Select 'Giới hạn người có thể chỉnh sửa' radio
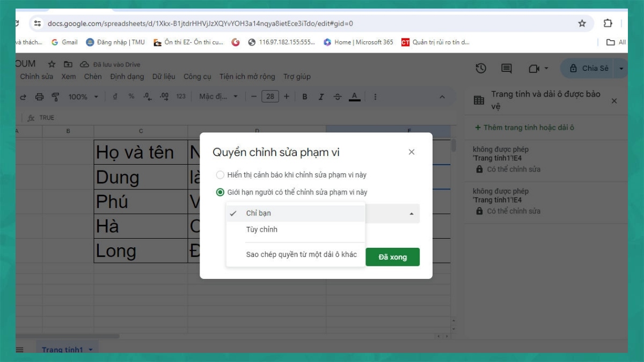644x362 pixels. pos(220,192)
